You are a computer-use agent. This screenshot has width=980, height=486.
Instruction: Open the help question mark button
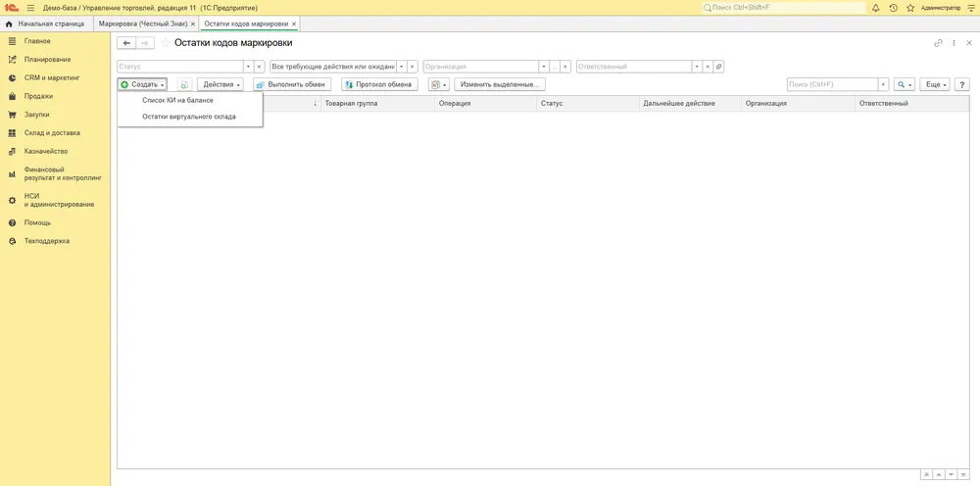click(962, 84)
